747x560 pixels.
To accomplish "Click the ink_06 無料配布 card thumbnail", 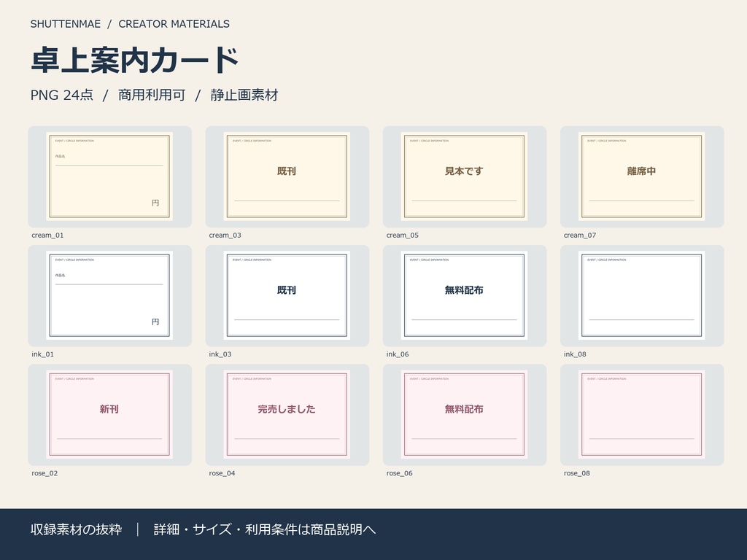I will point(465,296).
